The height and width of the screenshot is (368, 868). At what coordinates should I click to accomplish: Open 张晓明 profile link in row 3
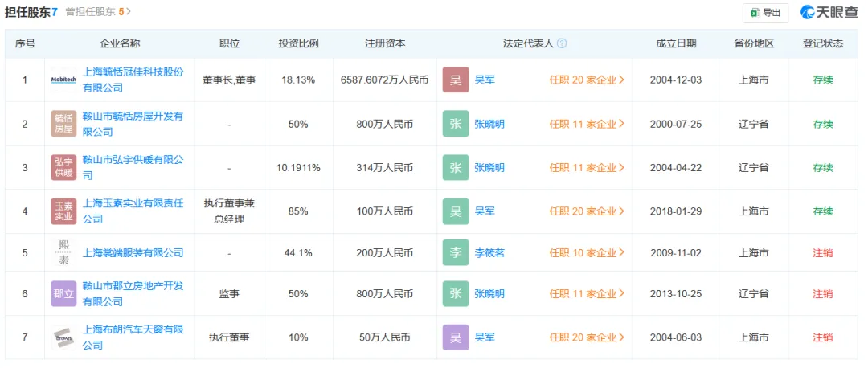pos(489,167)
